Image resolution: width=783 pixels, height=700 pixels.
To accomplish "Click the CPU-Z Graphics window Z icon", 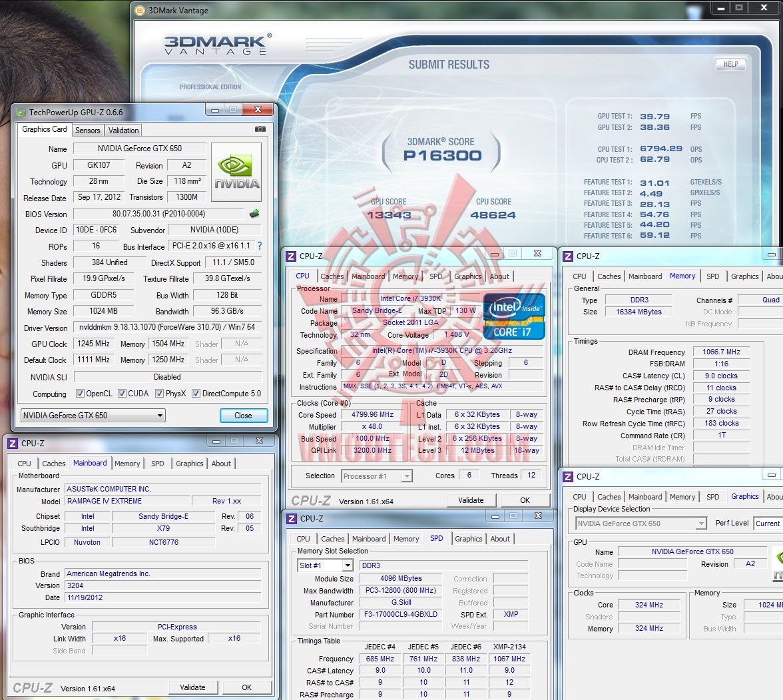I will (x=568, y=477).
